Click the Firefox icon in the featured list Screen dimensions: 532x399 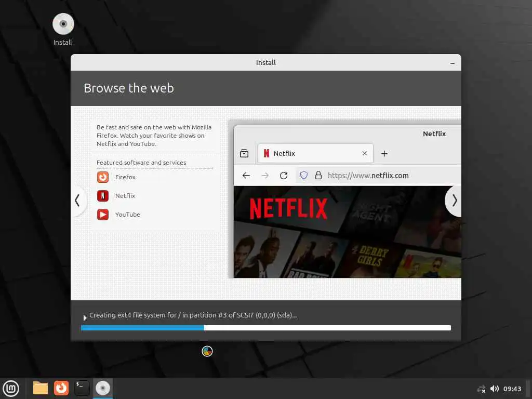click(x=103, y=177)
